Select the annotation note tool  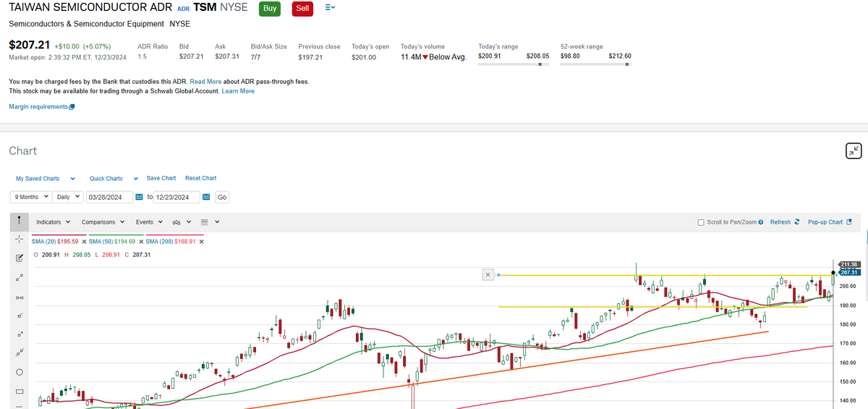click(19, 258)
